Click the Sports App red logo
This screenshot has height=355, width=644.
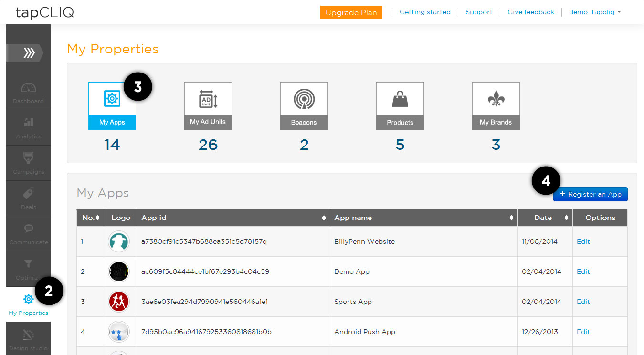click(119, 302)
